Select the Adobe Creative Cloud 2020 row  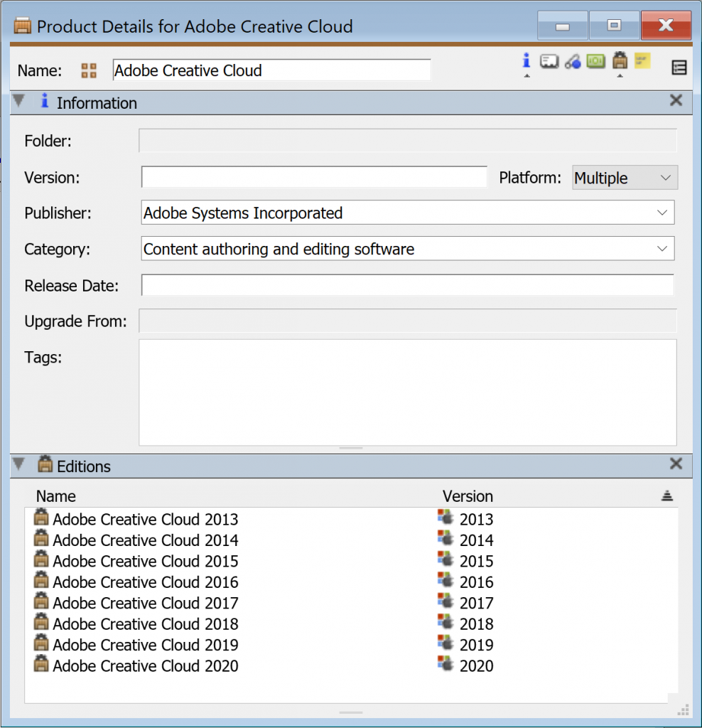351,665
